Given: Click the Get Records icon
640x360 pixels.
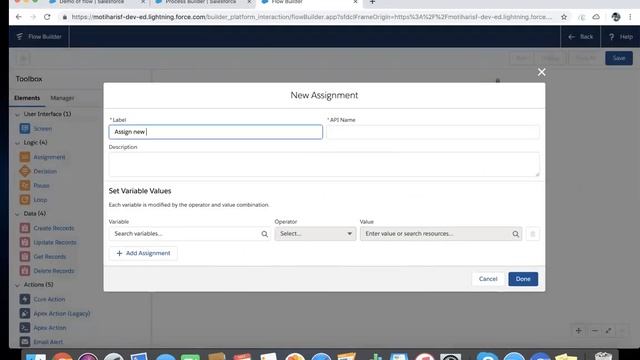Looking at the screenshot, I should click(25, 256).
